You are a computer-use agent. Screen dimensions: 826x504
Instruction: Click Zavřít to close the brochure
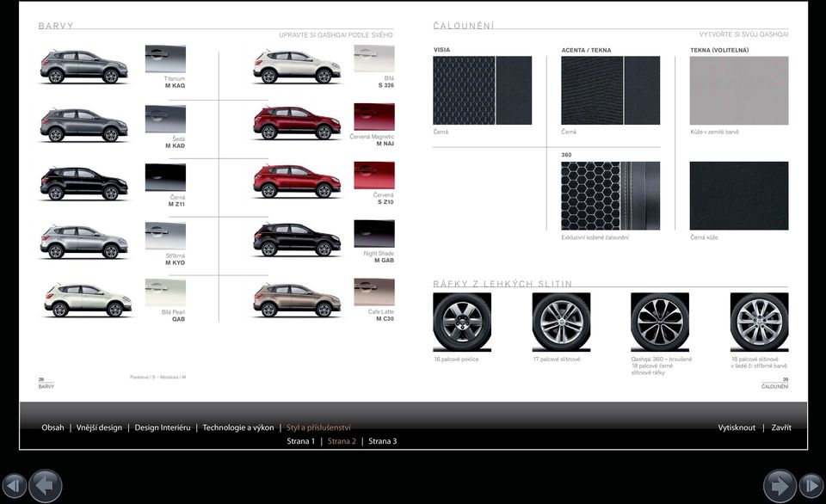click(781, 427)
